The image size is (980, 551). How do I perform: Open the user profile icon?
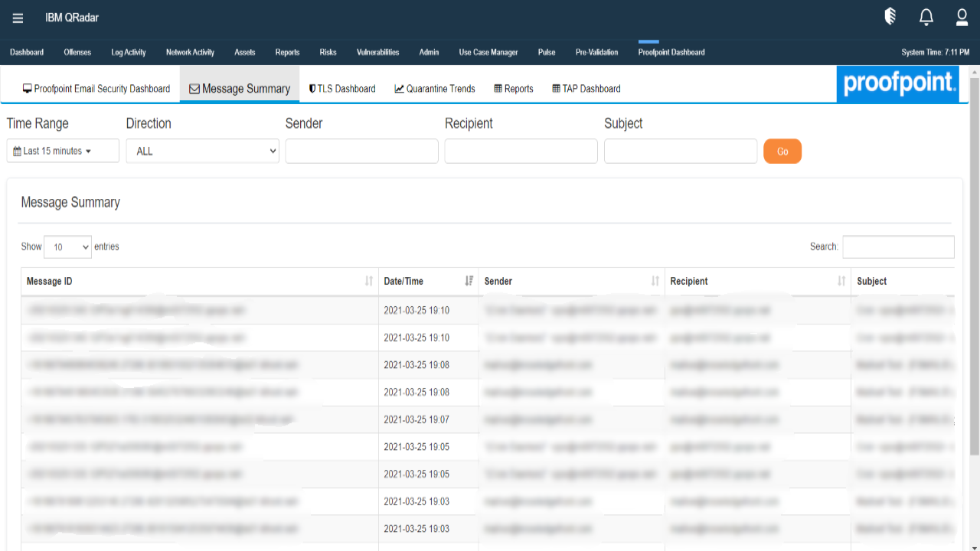click(x=962, y=17)
